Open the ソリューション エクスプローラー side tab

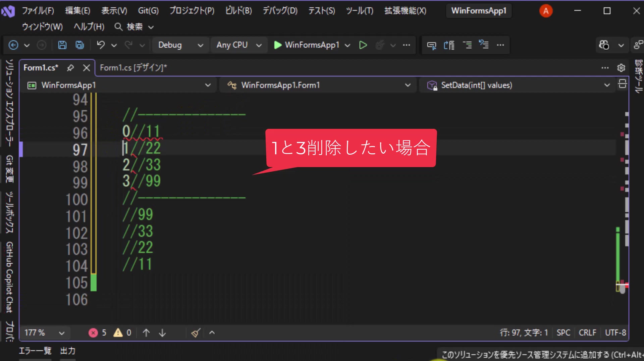click(x=9, y=103)
